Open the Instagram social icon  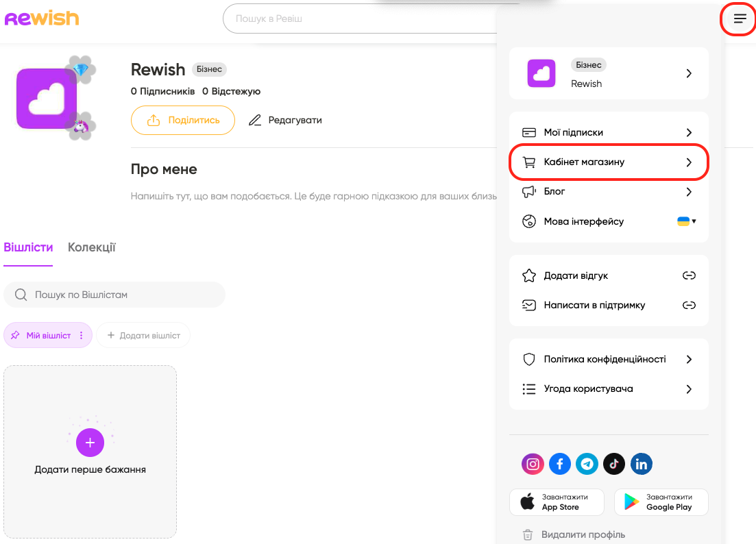pos(533,464)
